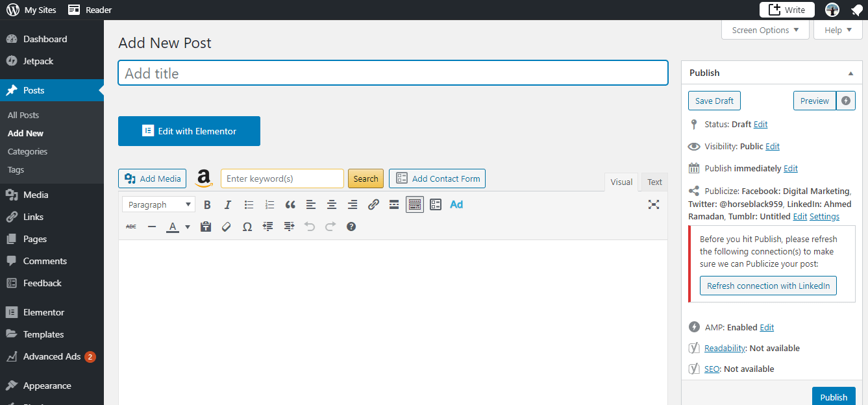Image resolution: width=868 pixels, height=405 pixels.
Task: Open the Paragraph format dropdown
Action: tap(158, 205)
